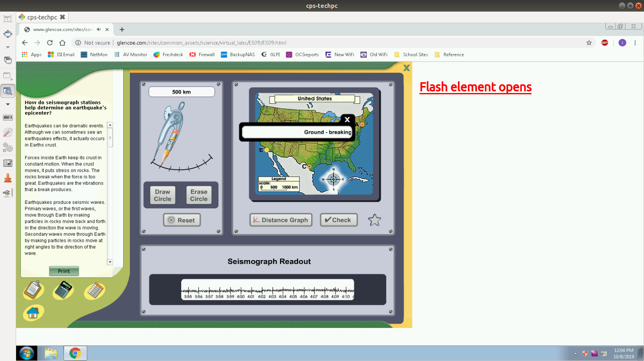The image size is (644, 361).
Task: Click the compass rose on the map
Action: [333, 179]
